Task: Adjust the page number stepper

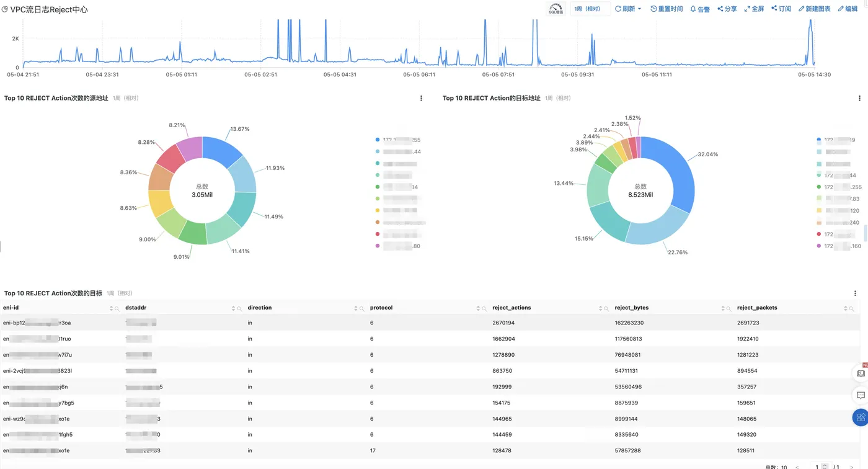Action: (825, 467)
